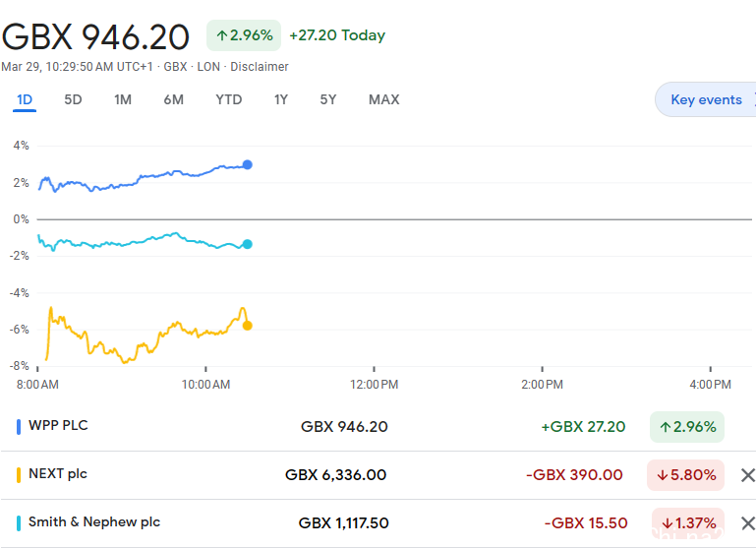Switch to the 1Y range tab

point(281,99)
